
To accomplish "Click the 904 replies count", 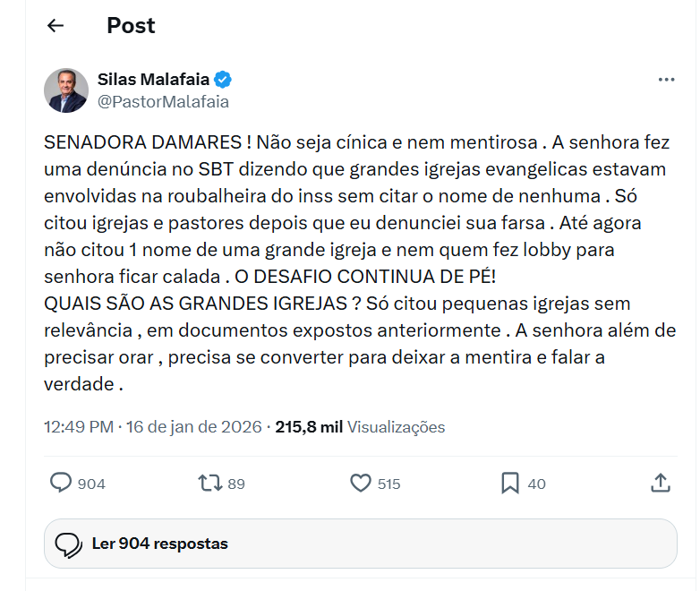I will (91, 484).
